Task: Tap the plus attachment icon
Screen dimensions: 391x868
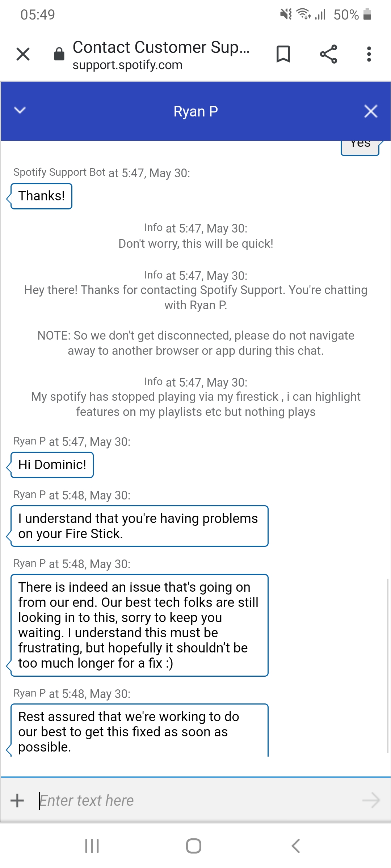Action: tap(17, 800)
